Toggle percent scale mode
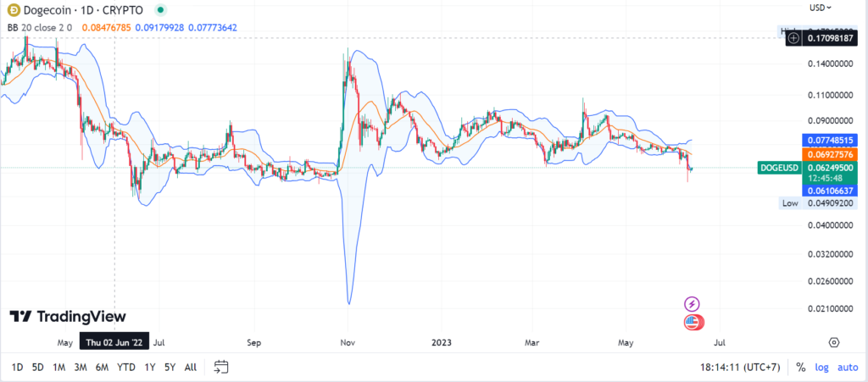 (x=800, y=367)
